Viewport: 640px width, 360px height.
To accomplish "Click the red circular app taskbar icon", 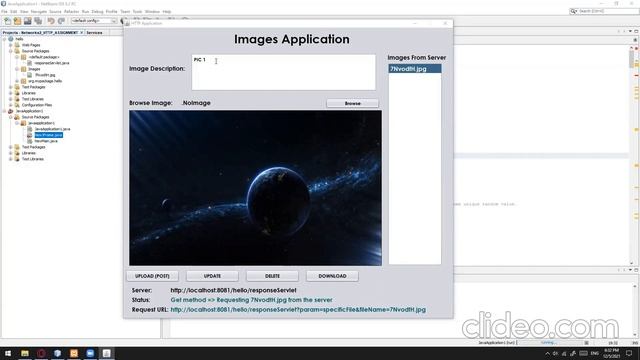I will 41,353.
